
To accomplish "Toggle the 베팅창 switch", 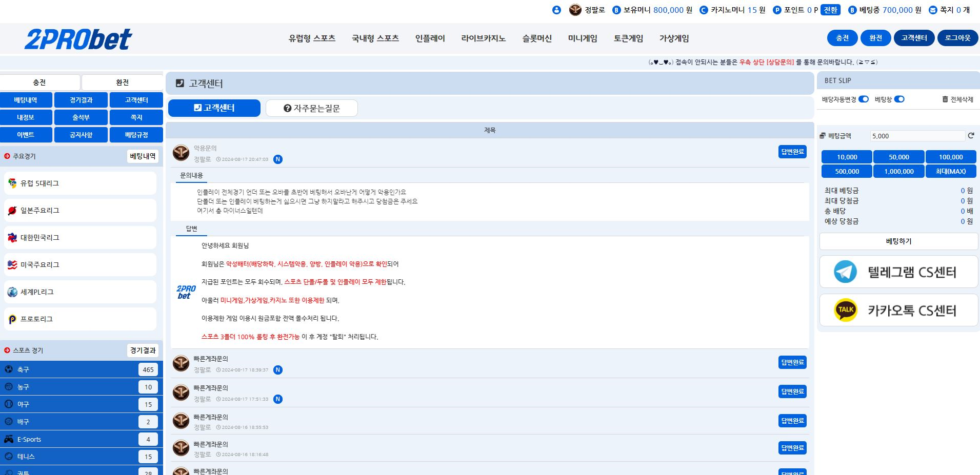I will (x=899, y=99).
